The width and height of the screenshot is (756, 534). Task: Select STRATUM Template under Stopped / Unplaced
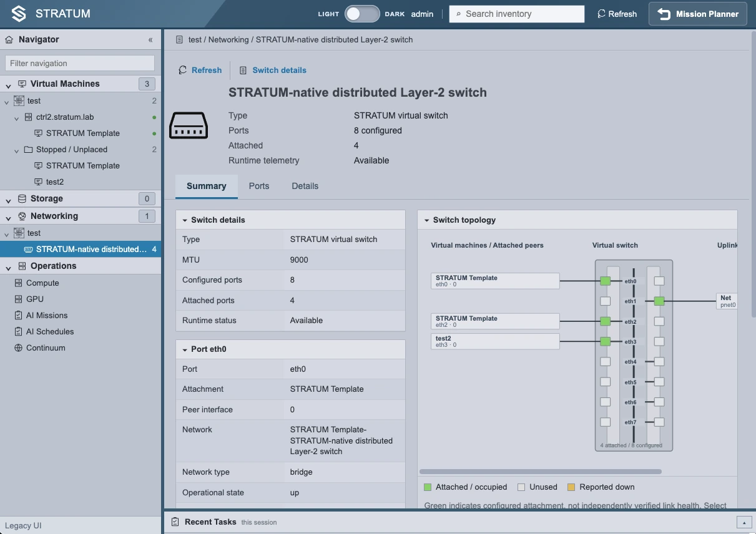pyautogui.click(x=83, y=165)
